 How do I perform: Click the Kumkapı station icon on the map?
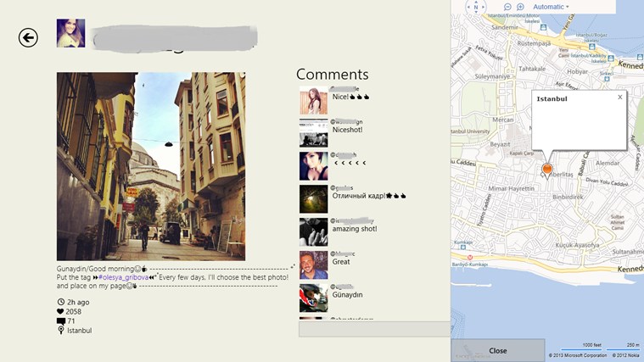click(463, 248)
